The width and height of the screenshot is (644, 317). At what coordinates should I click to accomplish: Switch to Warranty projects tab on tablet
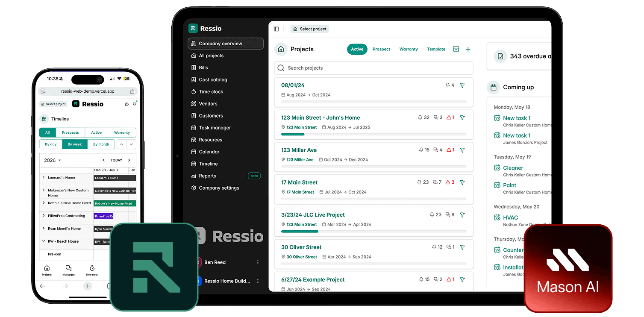(409, 49)
